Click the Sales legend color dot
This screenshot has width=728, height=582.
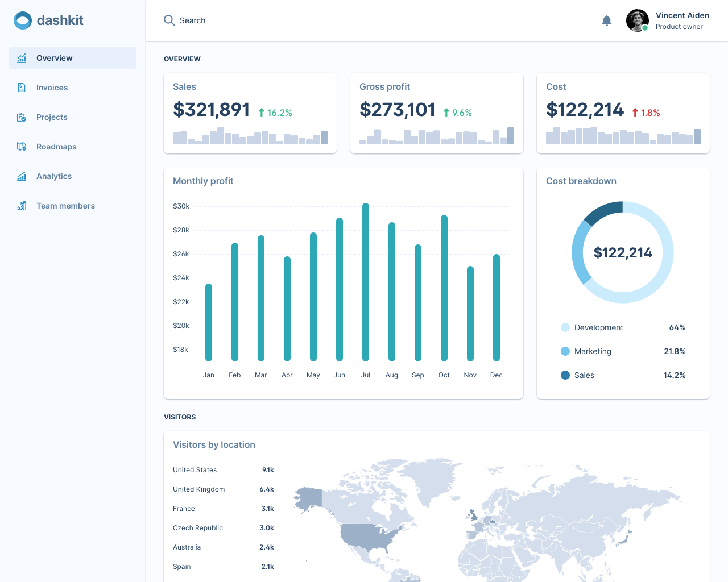[565, 375]
